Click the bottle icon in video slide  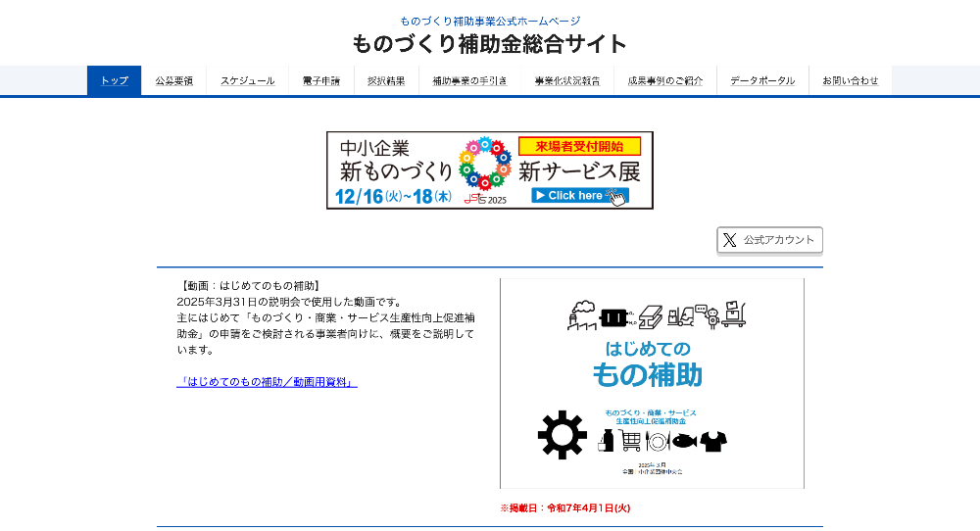(x=606, y=440)
